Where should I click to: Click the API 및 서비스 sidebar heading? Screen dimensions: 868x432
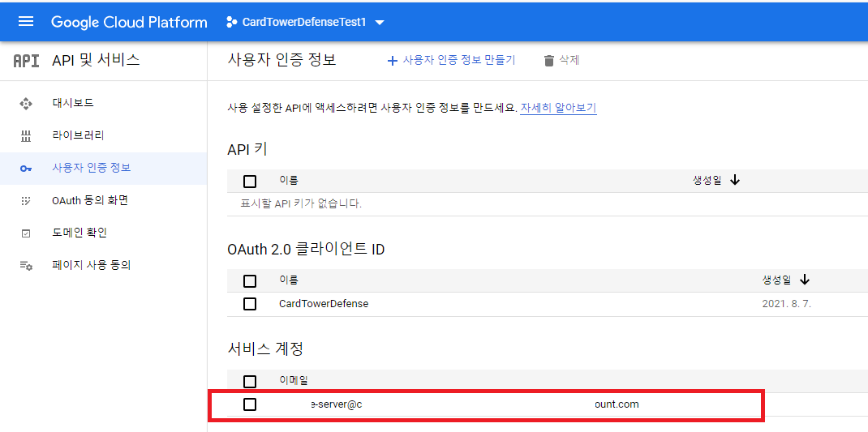97,60
